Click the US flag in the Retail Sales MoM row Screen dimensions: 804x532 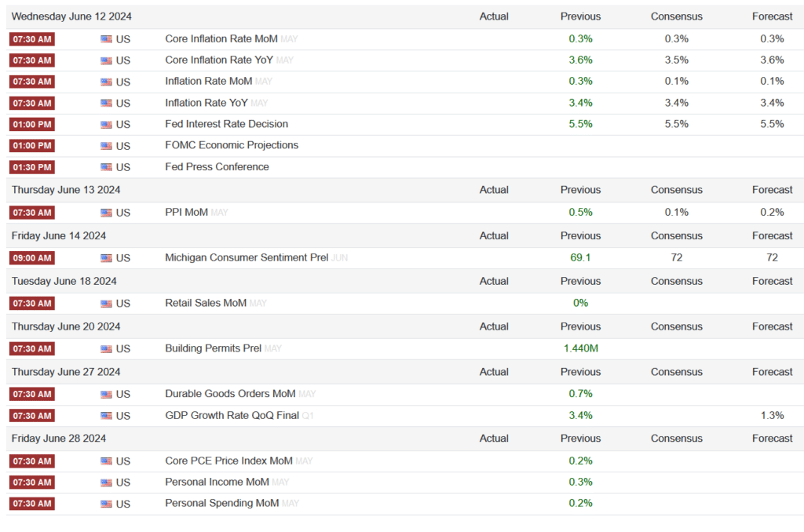pos(106,304)
